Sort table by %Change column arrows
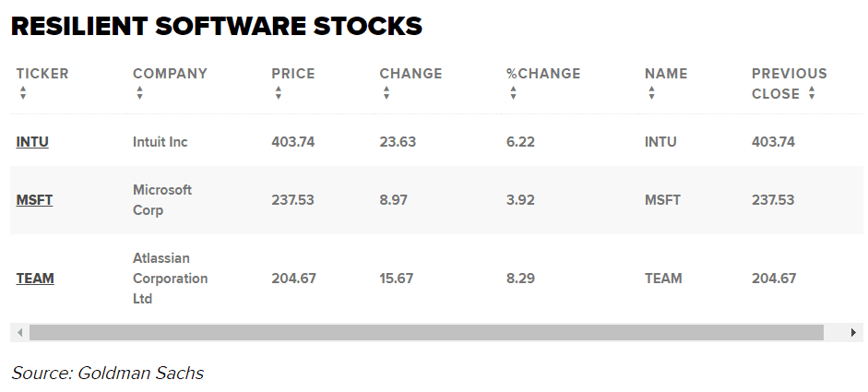 click(x=513, y=93)
